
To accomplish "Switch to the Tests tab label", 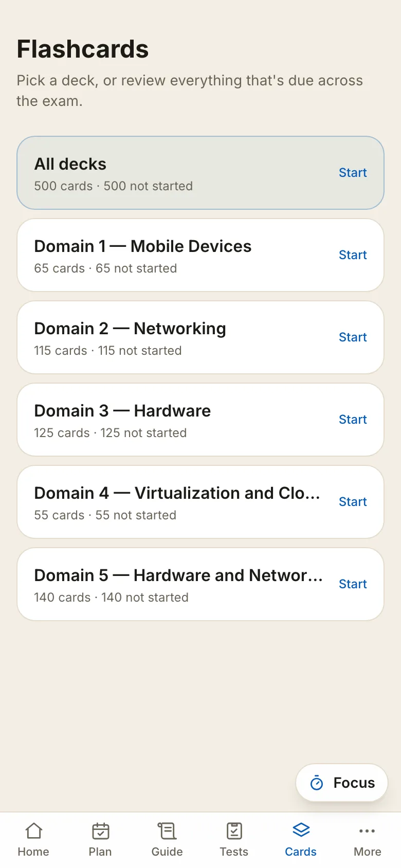I will point(234,852).
